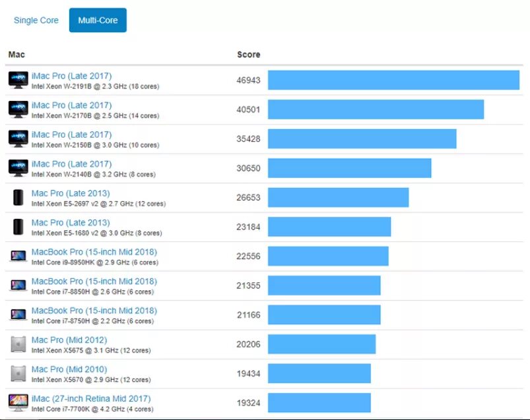
Task: Click the score bar for 21166
Action: pos(325,315)
